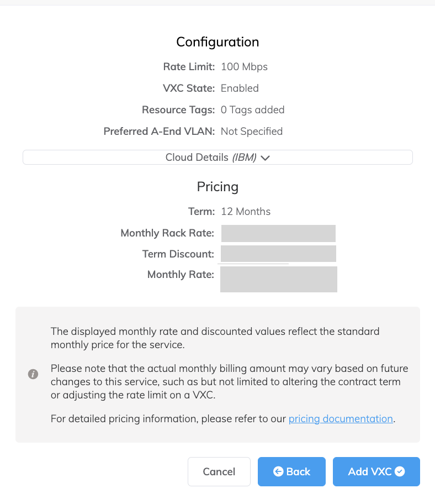Click the Not Specified A-End VLAN value

point(251,132)
